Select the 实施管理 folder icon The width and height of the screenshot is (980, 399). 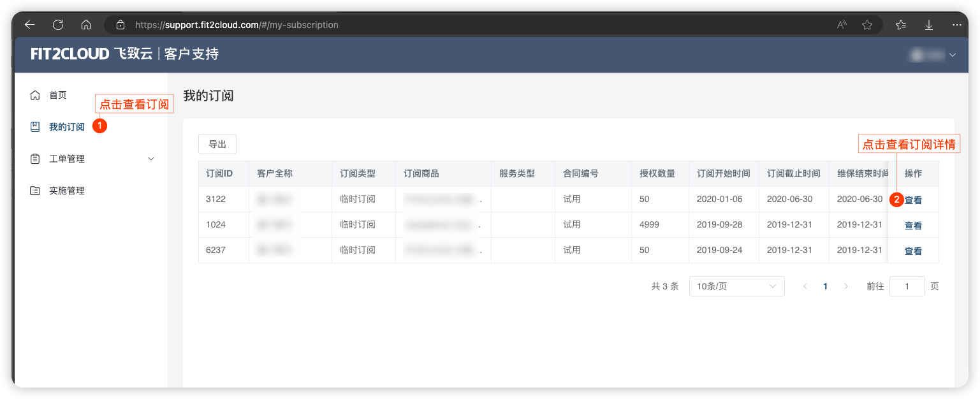point(35,190)
